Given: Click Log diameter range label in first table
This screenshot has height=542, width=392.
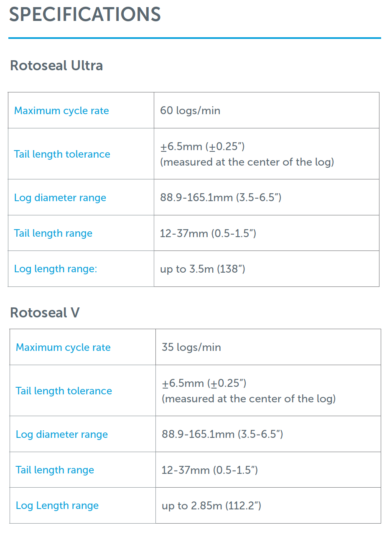Looking at the screenshot, I should click(x=60, y=198).
